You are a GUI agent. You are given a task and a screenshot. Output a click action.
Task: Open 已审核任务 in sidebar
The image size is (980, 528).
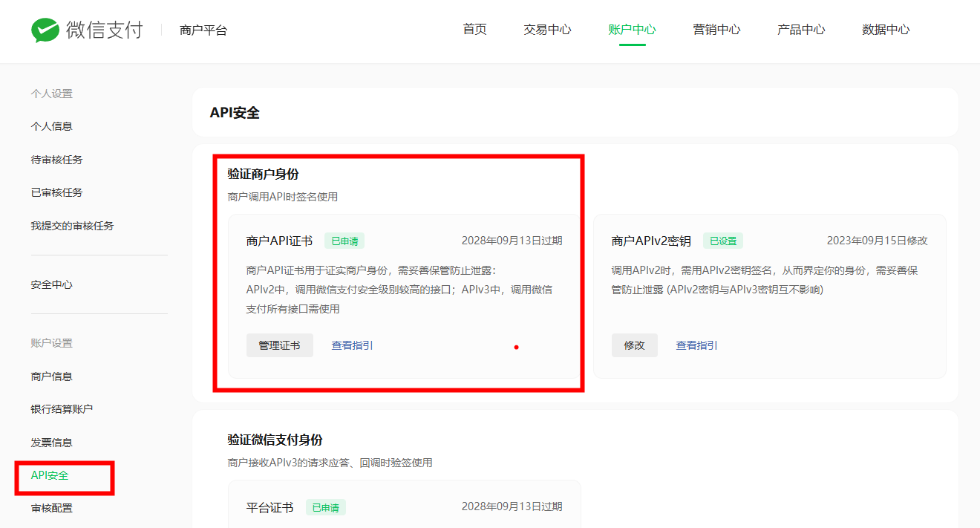[56, 192]
